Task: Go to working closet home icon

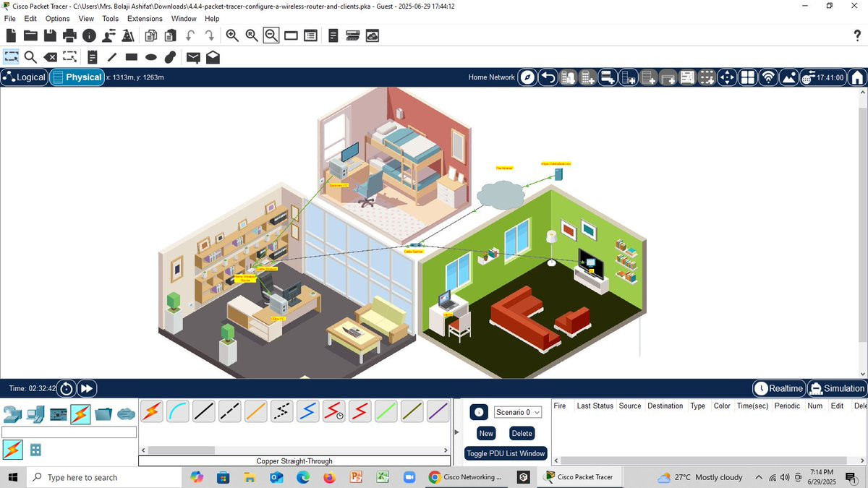Action: pos(858,77)
